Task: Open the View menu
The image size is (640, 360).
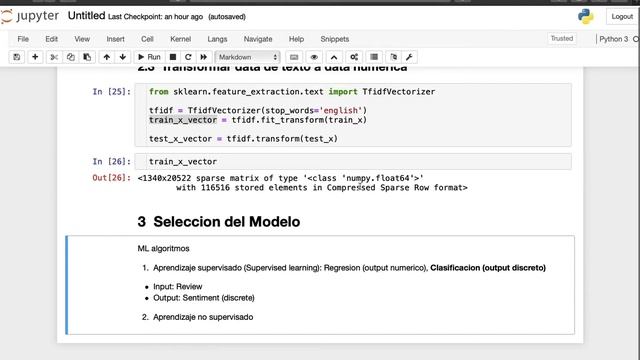Action: coord(82,39)
